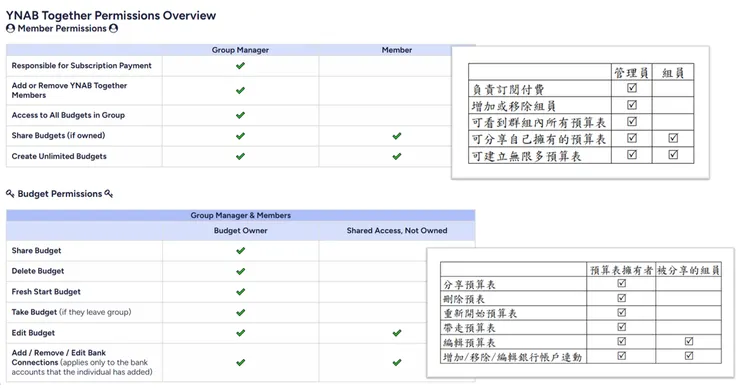Select the YNAB Together Permissions Overview title
Viewport: 740px width, 391px height.
(111, 15)
